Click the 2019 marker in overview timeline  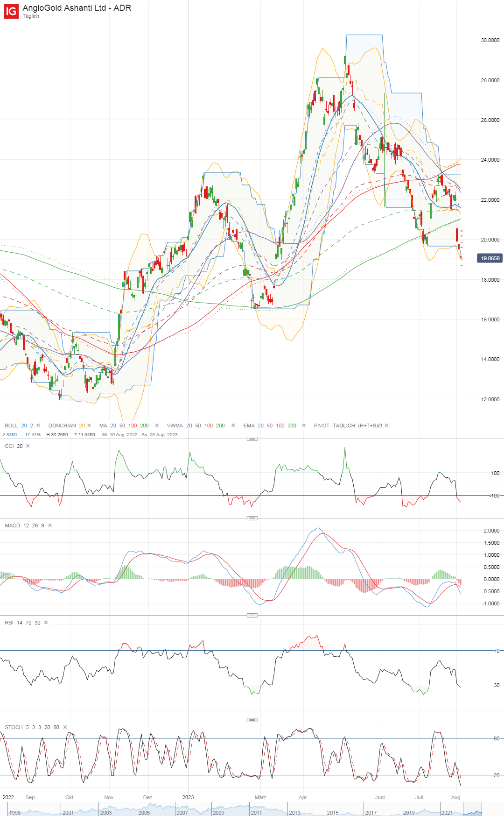(409, 813)
